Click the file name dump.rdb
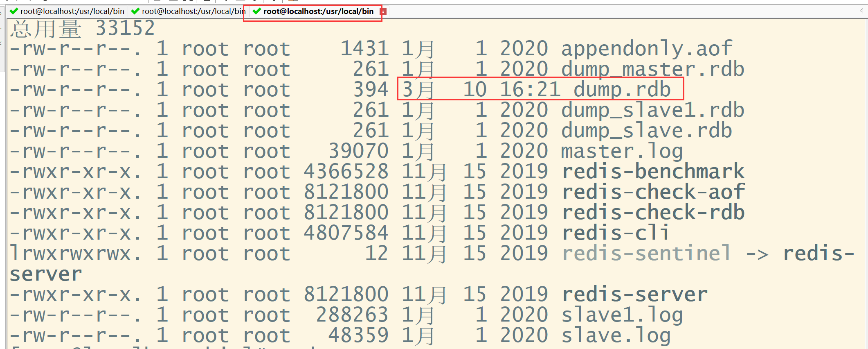868x349 pixels. [622, 90]
